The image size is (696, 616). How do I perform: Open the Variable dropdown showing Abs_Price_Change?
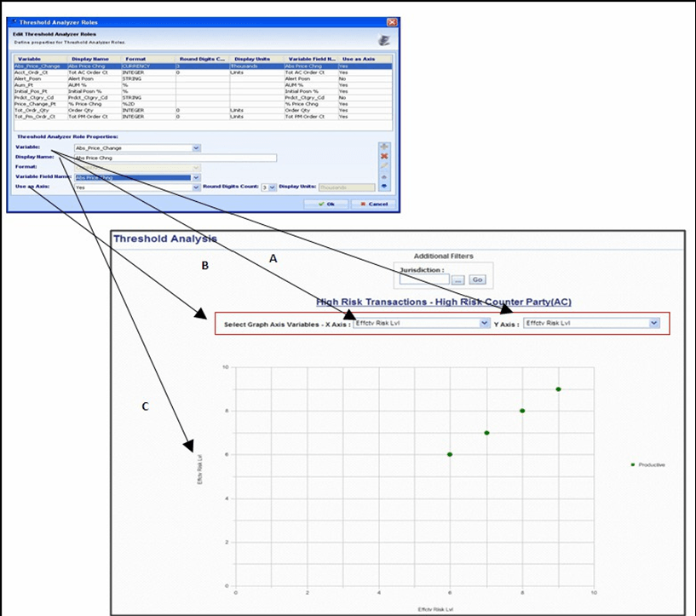tap(195, 147)
